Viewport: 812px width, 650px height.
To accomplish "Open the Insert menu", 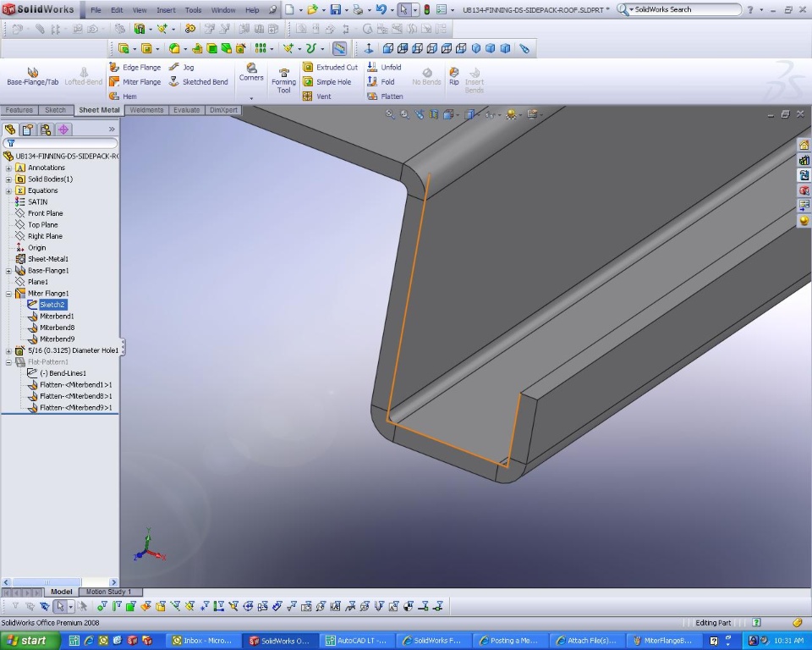I will (x=166, y=10).
